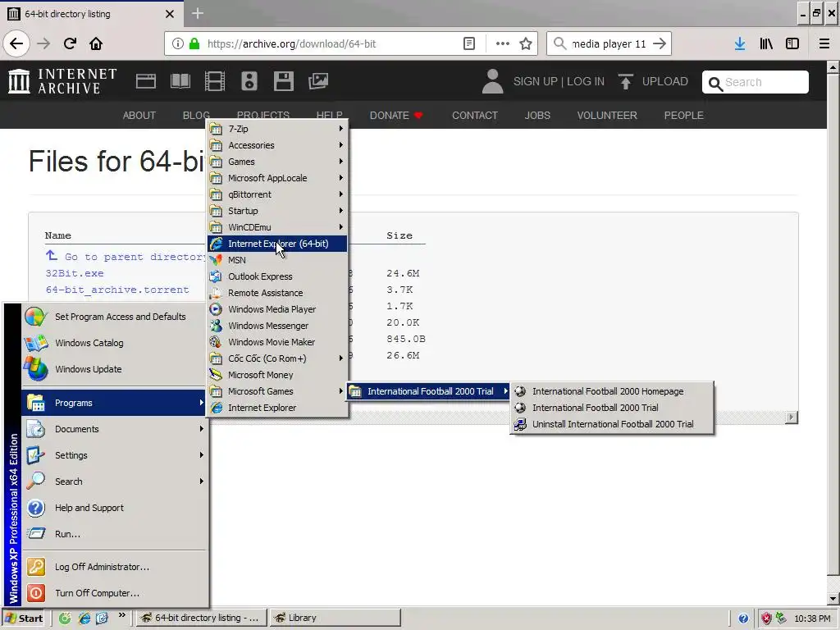Submit the media player 11 search arrow

coord(660,43)
